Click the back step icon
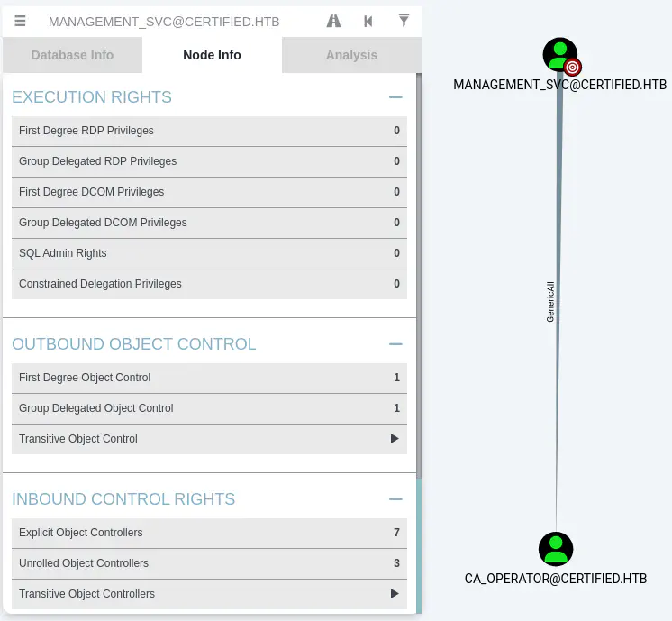Screen dimensions: 672x621 click(x=368, y=21)
